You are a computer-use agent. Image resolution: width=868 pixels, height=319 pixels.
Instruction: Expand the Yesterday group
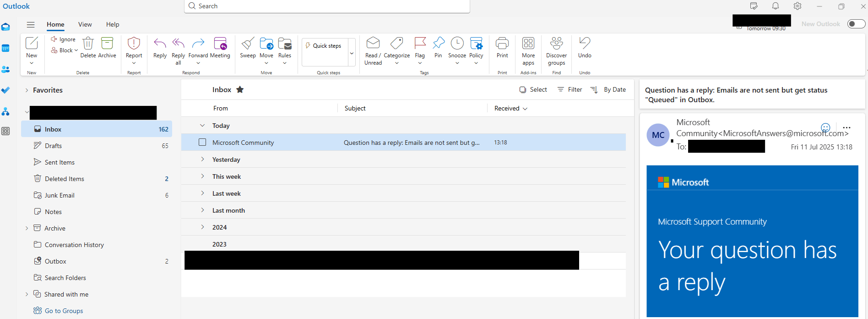point(202,159)
